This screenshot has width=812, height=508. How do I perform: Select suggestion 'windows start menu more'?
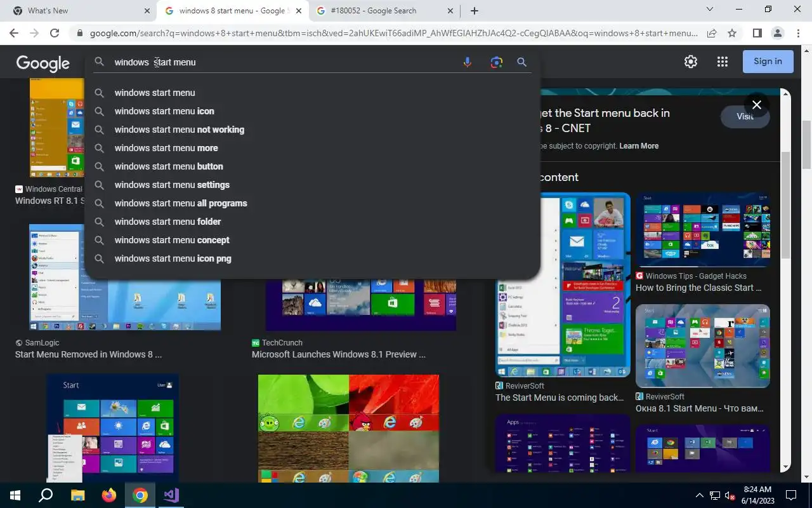pos(312,148)
